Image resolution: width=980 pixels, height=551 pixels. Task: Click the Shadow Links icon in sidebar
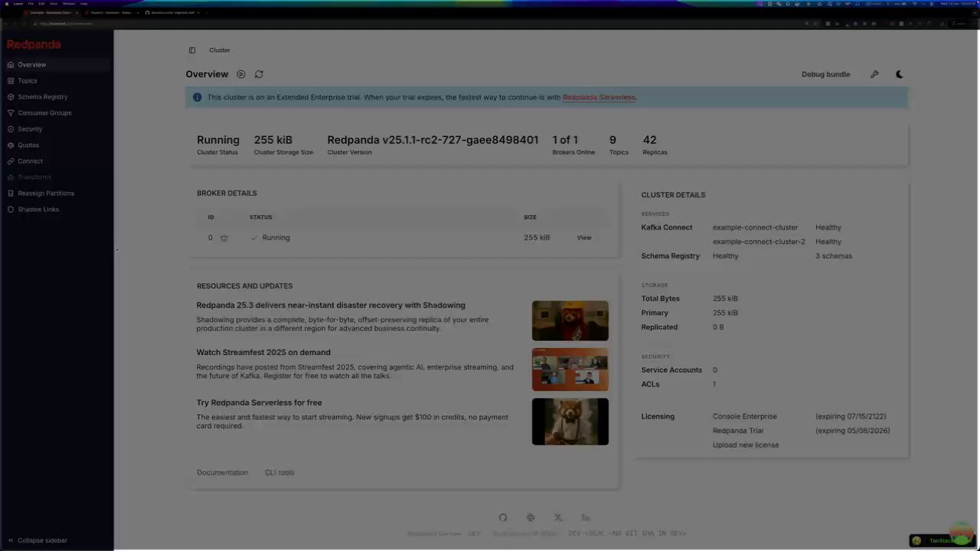[11, 210]
